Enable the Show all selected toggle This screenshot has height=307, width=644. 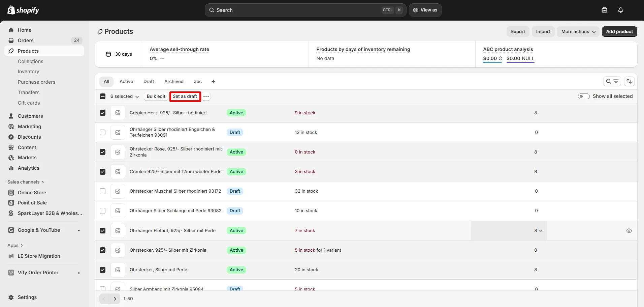tap(583, 96)
